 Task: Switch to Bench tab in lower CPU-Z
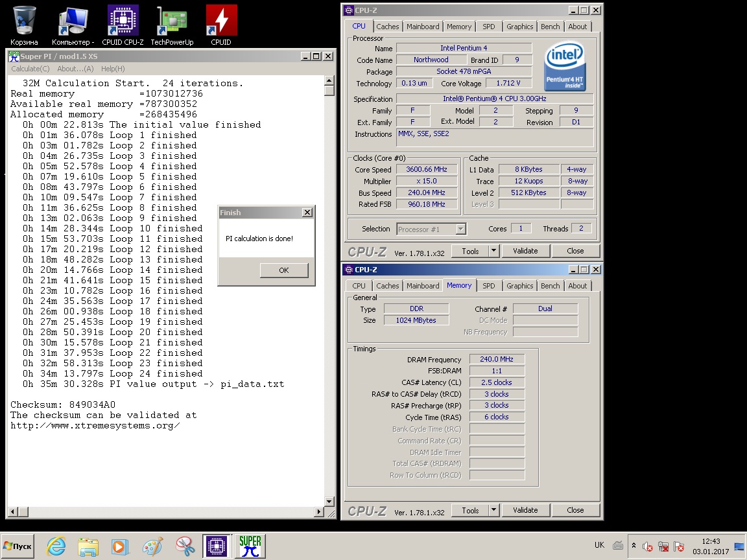coord(550,286)
